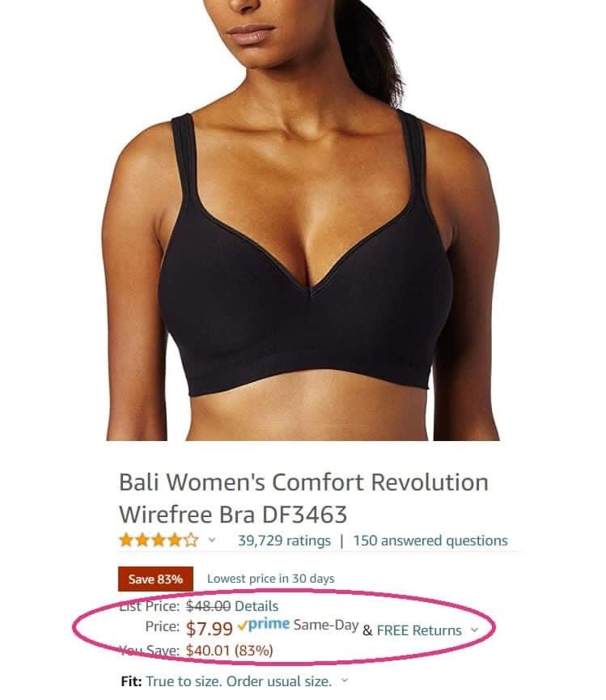Viewport: 606px width, 700px height.
Task: Click True to size. Order usual size.
Action: (x=239, y=681)
